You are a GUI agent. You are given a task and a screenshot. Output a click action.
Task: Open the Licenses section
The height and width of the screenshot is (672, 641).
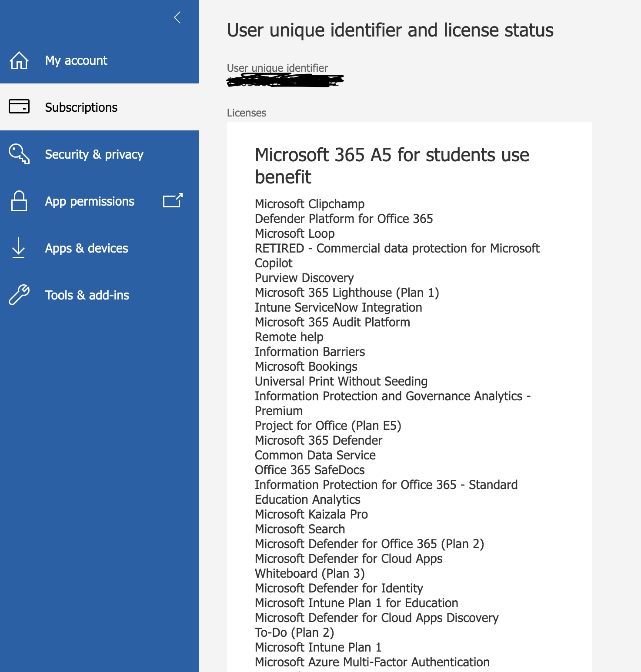(246, 113)
